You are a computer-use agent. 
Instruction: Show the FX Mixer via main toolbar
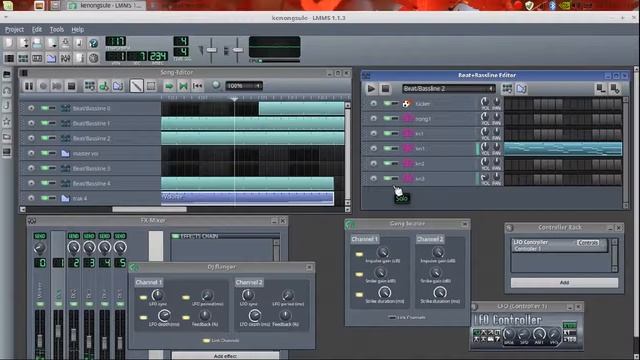(65, 58)
